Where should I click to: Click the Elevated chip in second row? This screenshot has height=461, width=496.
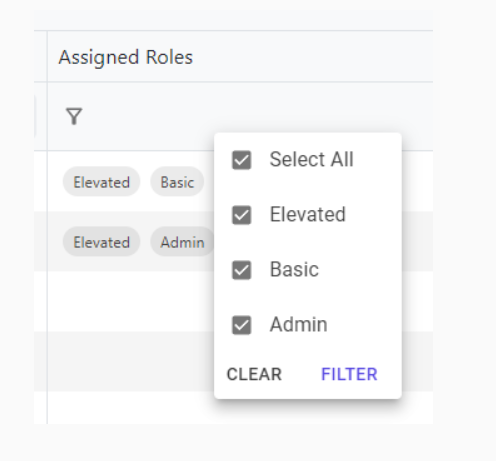pyautogui.click(x=101, y=242)
